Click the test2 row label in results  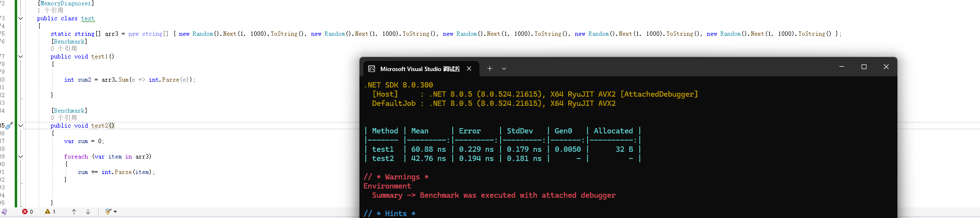[383, 159]
